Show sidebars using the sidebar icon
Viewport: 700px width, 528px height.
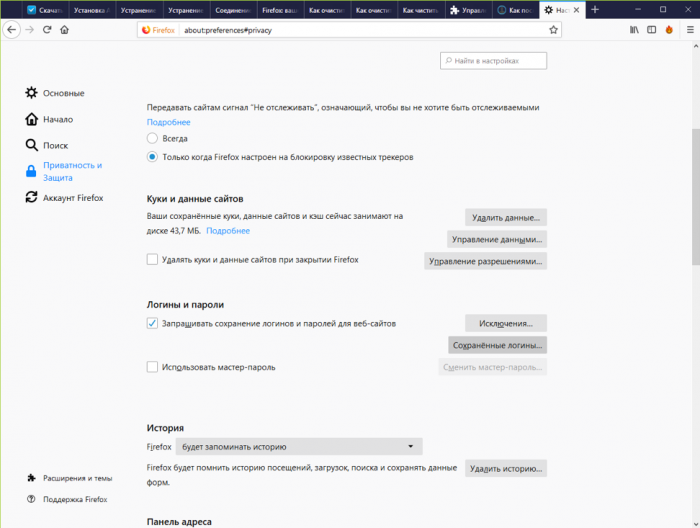[x=651, y=30]
